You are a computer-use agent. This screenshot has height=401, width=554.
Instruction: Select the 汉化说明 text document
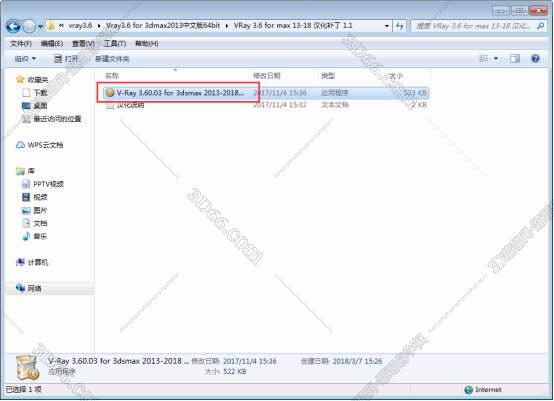pyautogui.click(x=130, y=105)
